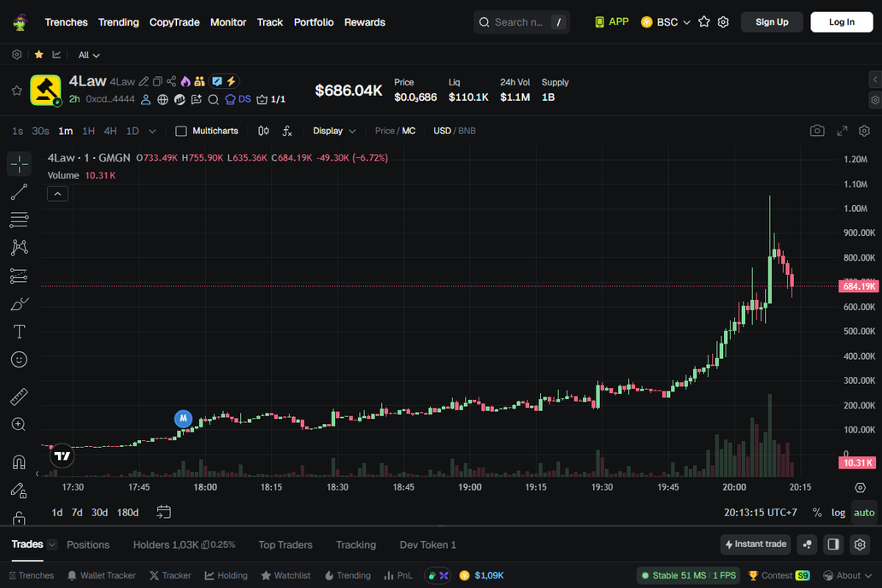Toggle log scale on chart

(x=838, y=513)
